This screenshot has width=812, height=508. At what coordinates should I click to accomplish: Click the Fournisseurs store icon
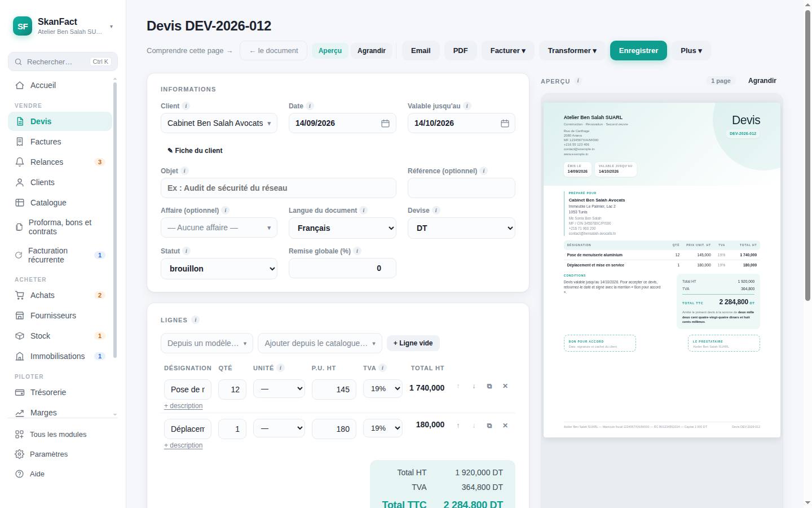pos(20,316)
